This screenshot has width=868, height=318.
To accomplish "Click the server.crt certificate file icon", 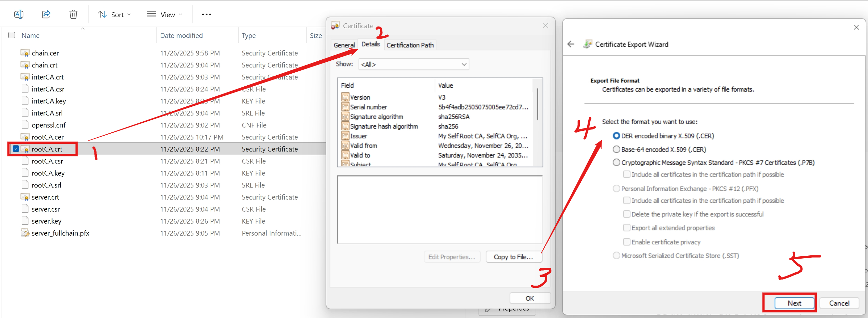I will click(25, 197).
